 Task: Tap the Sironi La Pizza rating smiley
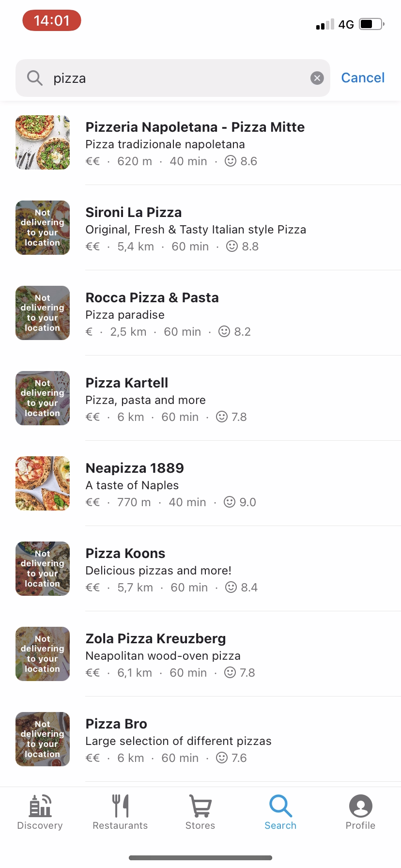(x=232, y=247)
